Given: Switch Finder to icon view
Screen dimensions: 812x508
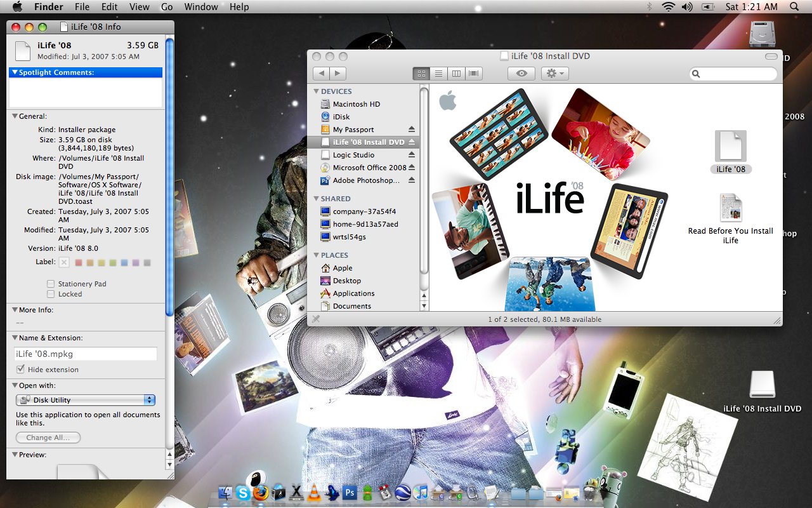Looking at the screenshot, I should coord(421,74).
